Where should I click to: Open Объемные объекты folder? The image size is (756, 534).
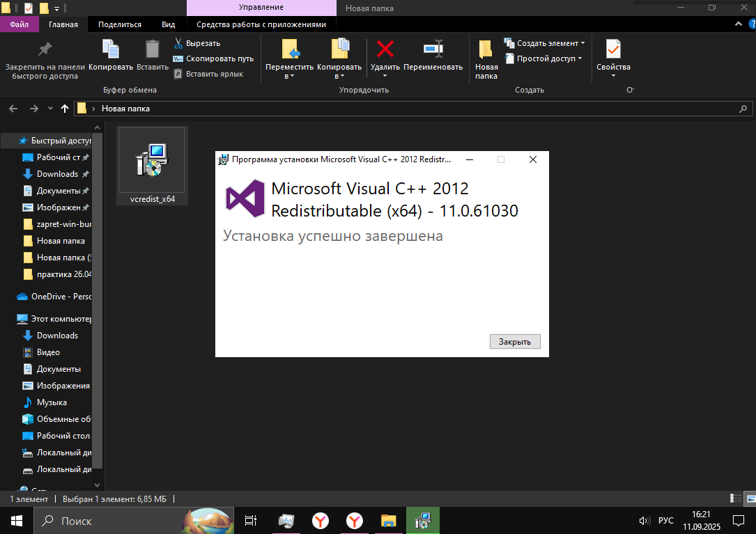(57, 419)
